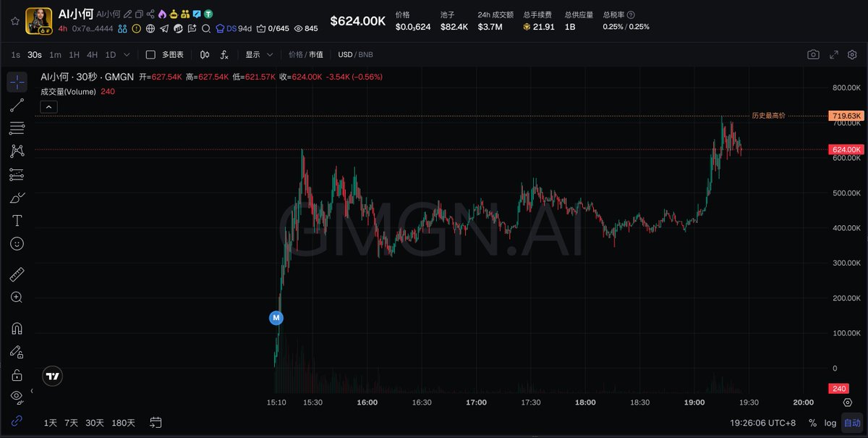Set range to 7天
This screenshot has width=868, height=438.
[71, 423]
